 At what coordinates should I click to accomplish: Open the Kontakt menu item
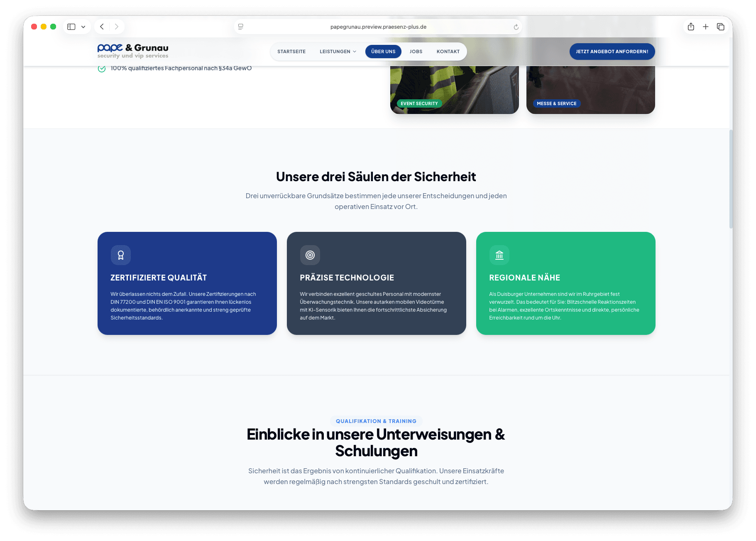pyautogui.click(x=448, y=52)
